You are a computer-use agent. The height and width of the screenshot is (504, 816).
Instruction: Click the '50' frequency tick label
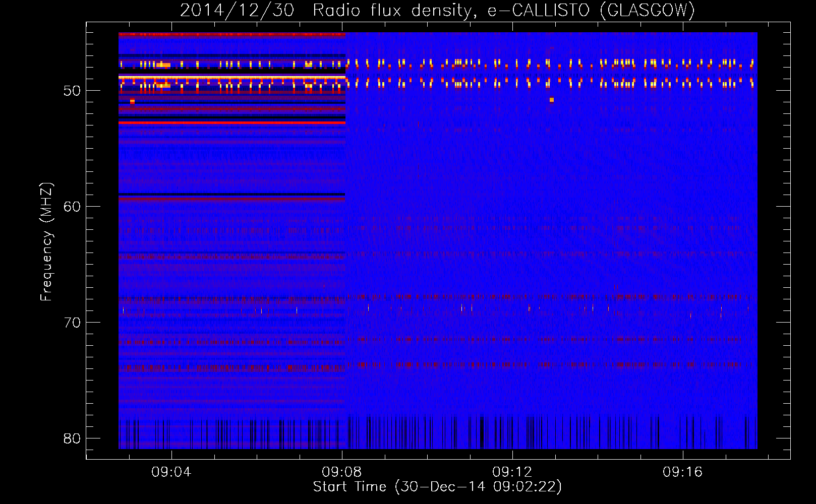(x=72, y=91)
